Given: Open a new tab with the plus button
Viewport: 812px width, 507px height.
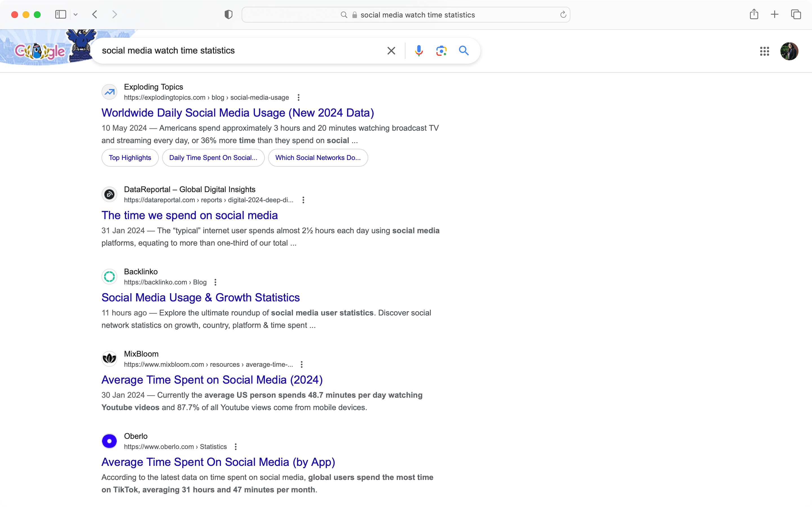Looking at the screenshot, I should click(x=775, y=14).
